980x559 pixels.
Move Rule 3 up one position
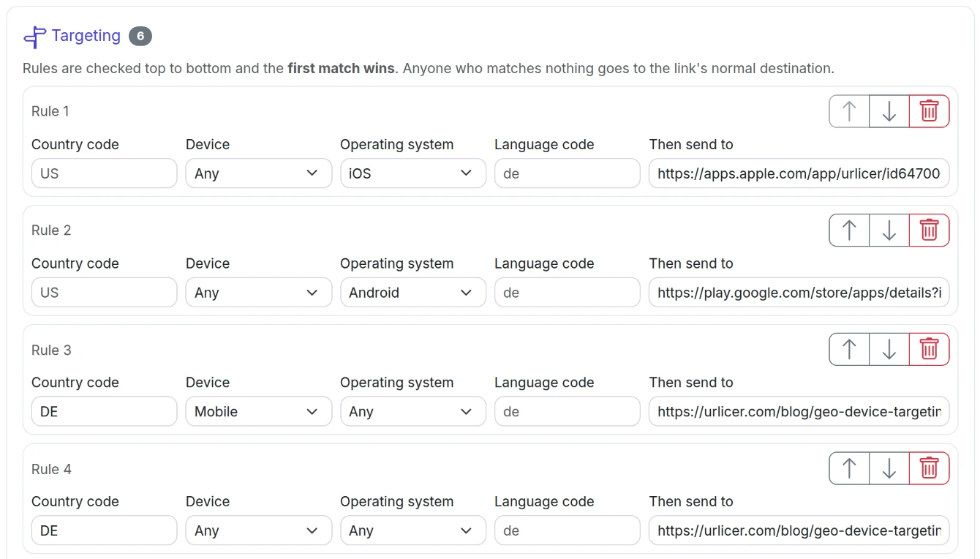pyautogui.click(x=849, y=350)
